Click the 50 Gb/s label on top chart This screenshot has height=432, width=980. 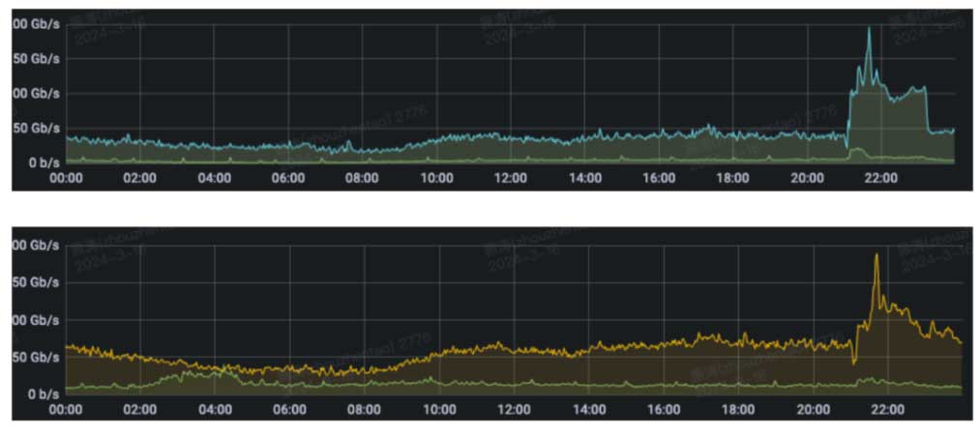(37, 128)
